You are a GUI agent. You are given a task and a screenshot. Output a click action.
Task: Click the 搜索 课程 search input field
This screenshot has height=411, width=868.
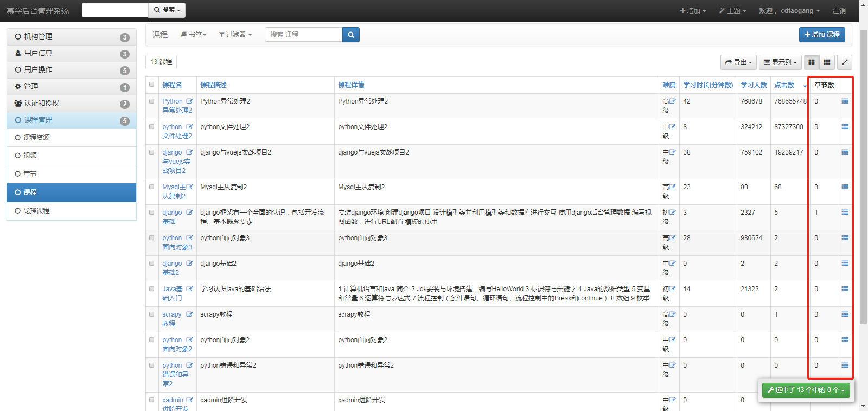pos(304,35)
